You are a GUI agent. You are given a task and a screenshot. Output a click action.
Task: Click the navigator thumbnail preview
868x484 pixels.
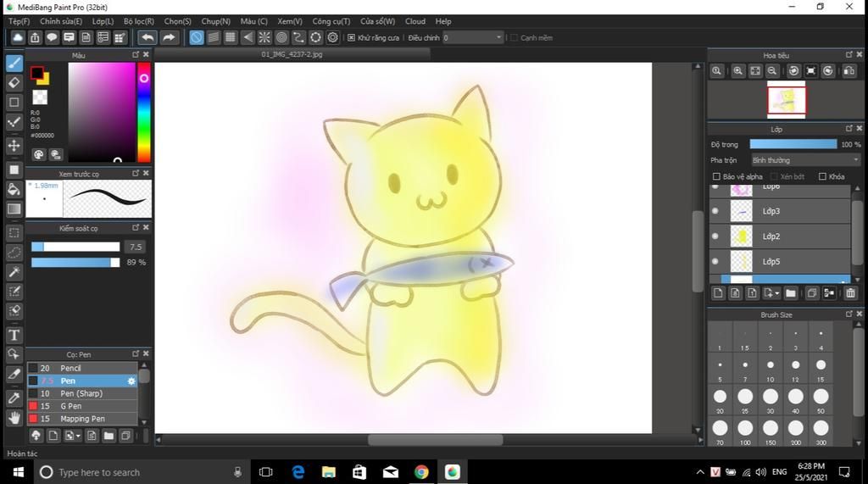(x=787, y=100)
